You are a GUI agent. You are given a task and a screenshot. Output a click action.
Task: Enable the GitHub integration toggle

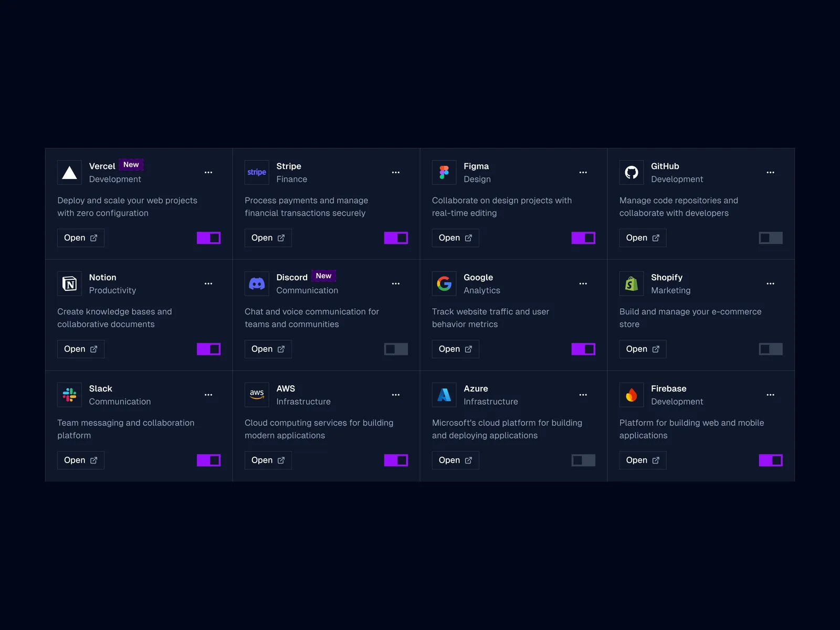pos(770,238)
